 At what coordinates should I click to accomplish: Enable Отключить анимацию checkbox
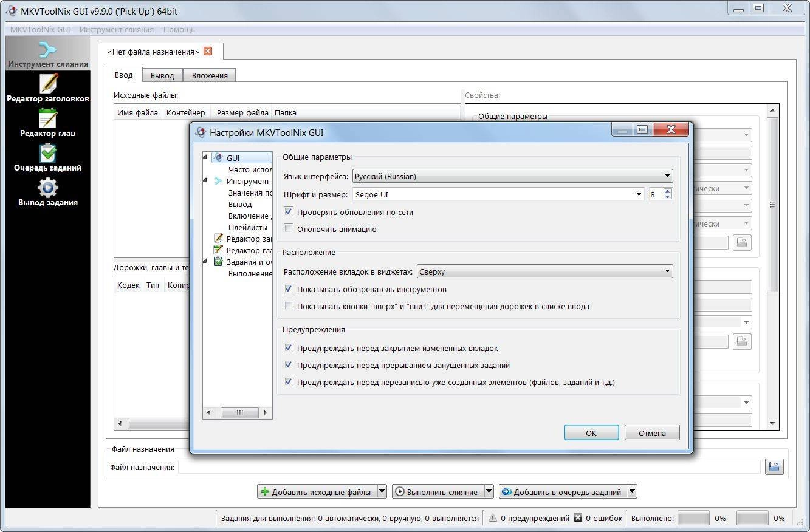(289, 229)
